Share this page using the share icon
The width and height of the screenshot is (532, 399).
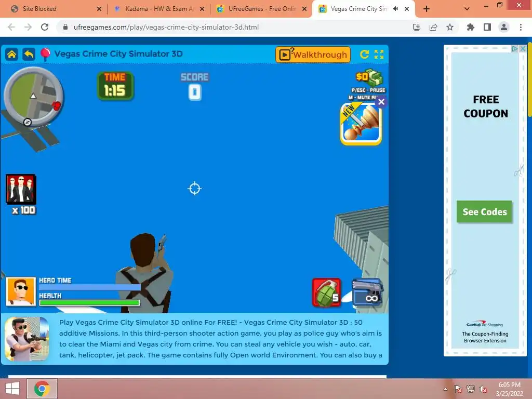[x=433, y=27]
